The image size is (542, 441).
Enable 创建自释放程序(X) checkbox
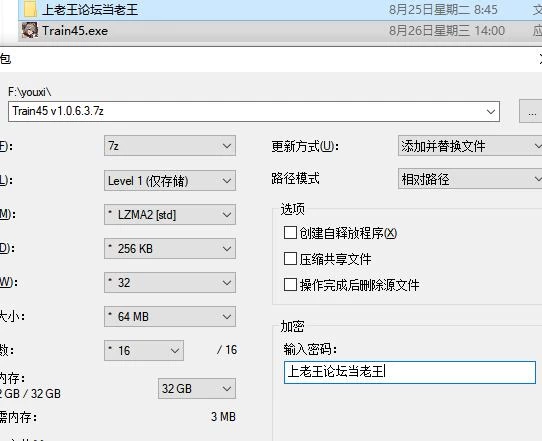point(290,233)
